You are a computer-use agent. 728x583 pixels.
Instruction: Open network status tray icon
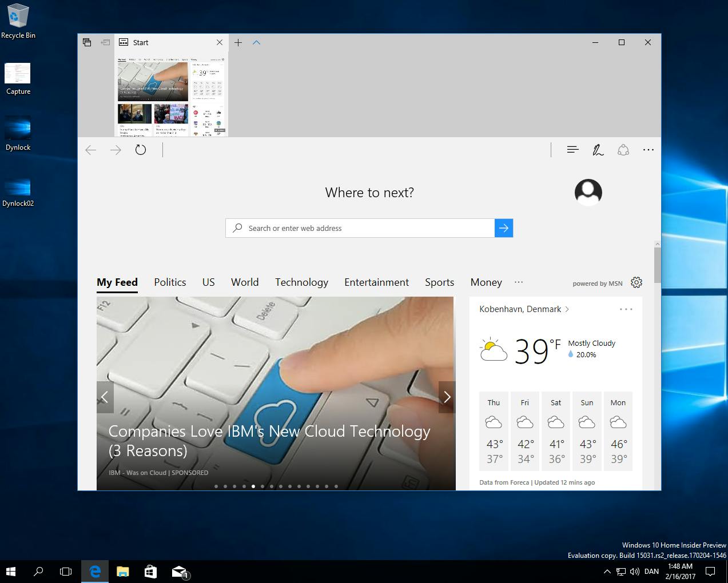point(621,571)
